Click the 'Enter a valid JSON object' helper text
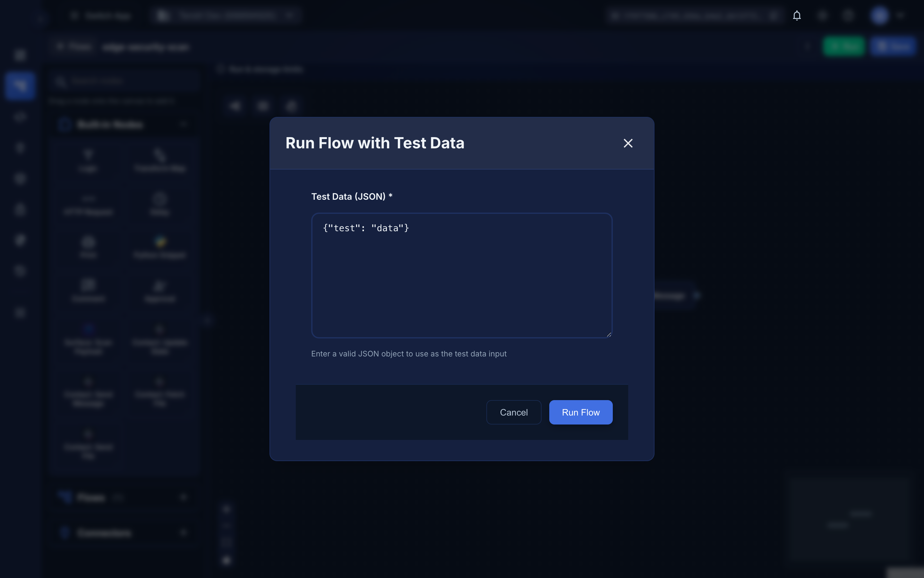Screen dimensions: 924x578 [409, 354]
